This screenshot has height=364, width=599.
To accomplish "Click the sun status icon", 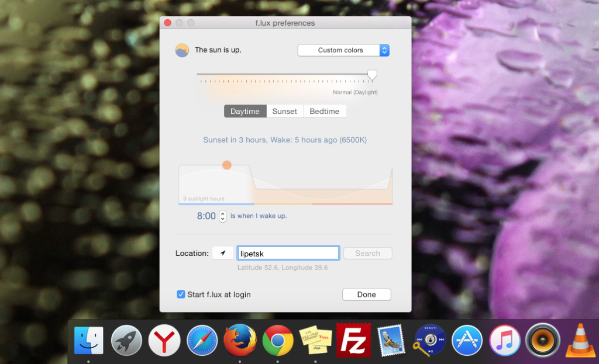I will pos(182,50).
